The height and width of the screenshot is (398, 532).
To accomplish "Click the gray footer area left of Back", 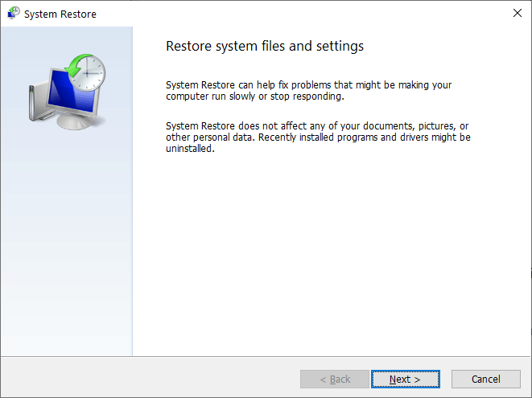I will (145, 379).
